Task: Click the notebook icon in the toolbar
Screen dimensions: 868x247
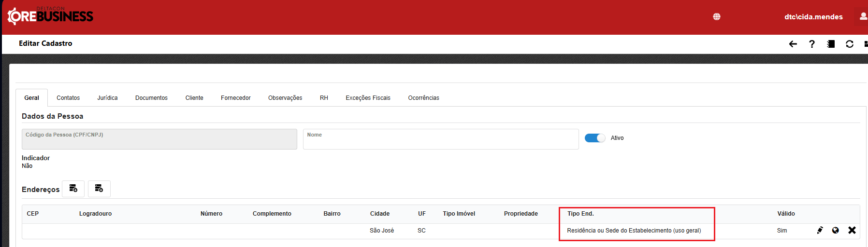Action: click(831, 44)
